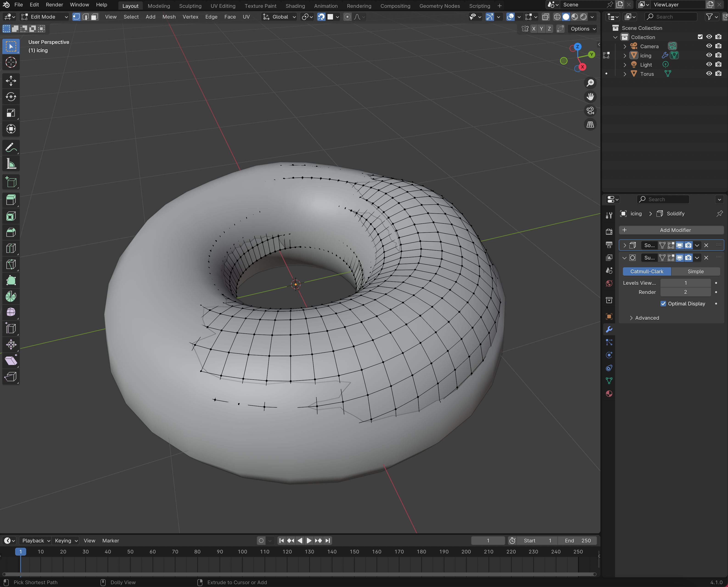
Task: Switch to the Shading workspace tab
Action: pyautogui.click(x=295, y=6)
